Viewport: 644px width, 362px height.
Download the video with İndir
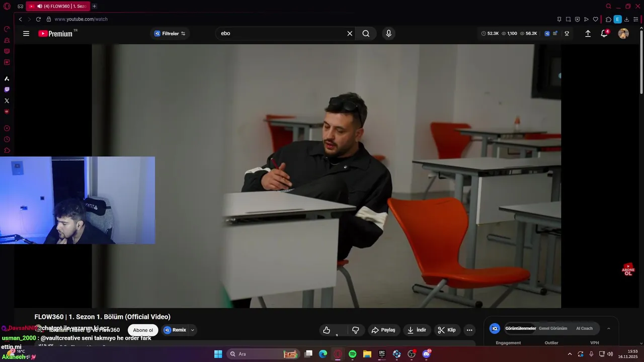(x=417, y=330)
